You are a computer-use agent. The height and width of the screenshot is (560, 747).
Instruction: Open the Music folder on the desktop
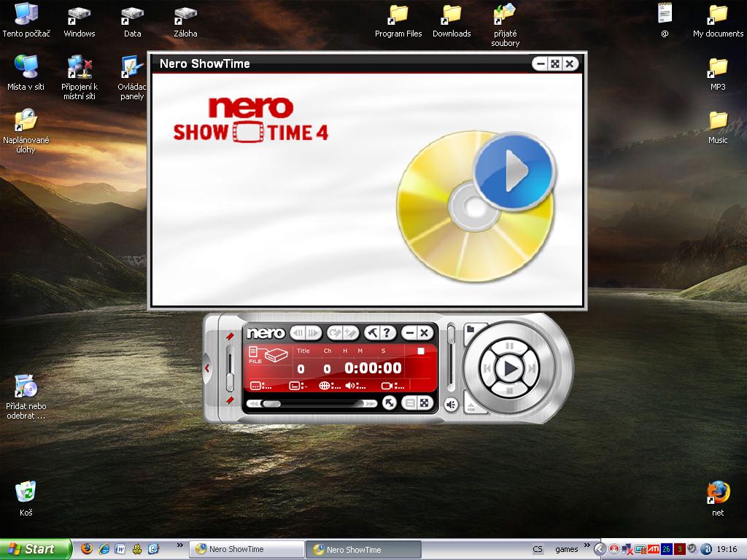[718, 127]
